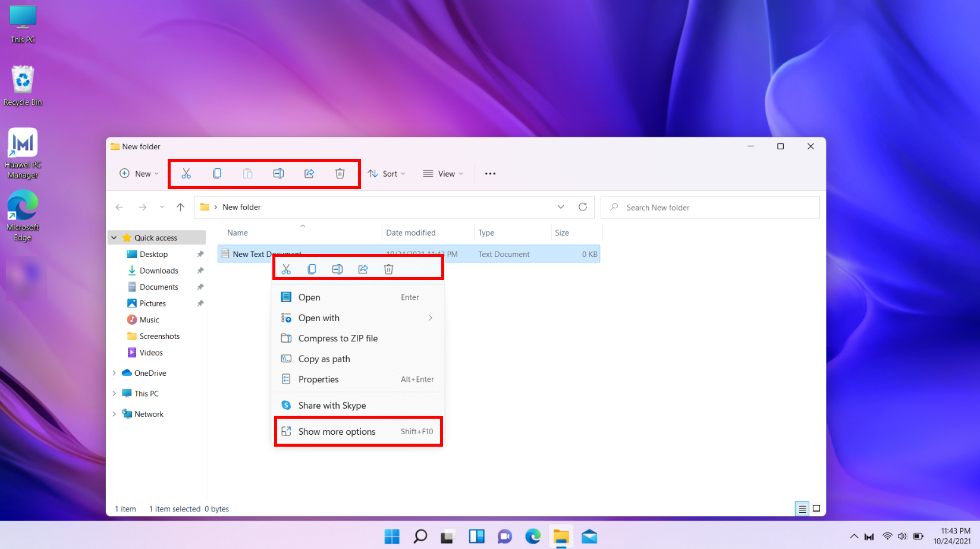The width and height of the screenshot is (980, 549).
Task: Open the This PC desktop icon
Action: [23, 24]
